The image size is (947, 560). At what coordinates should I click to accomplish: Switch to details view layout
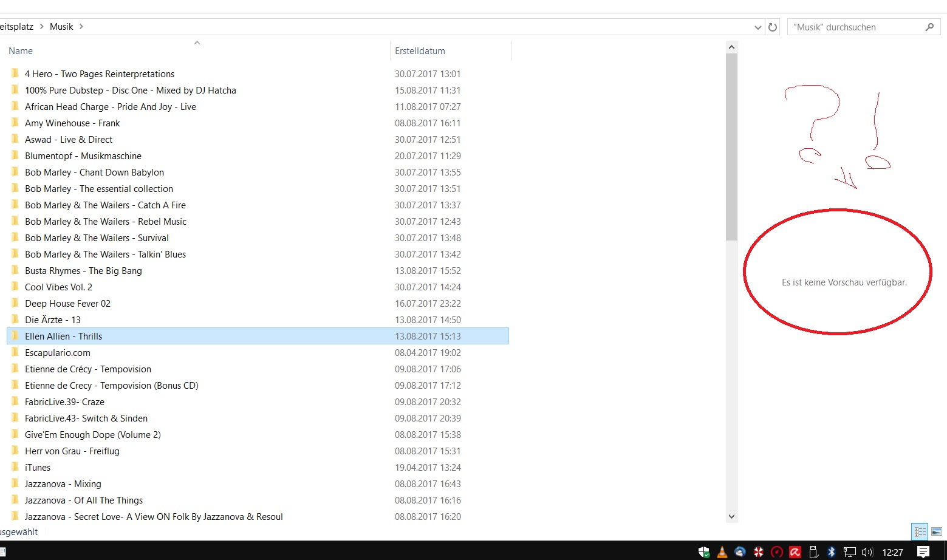coord(920,531)
